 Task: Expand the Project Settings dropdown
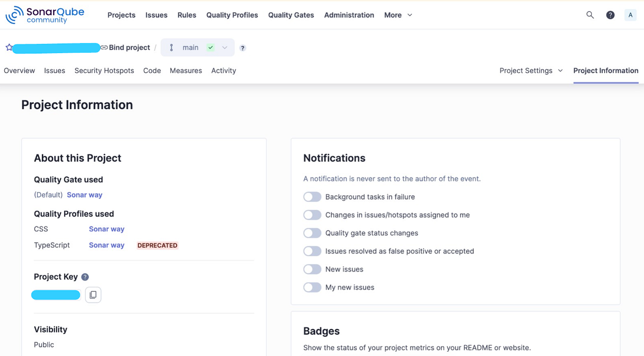click(x=531, y=70)
